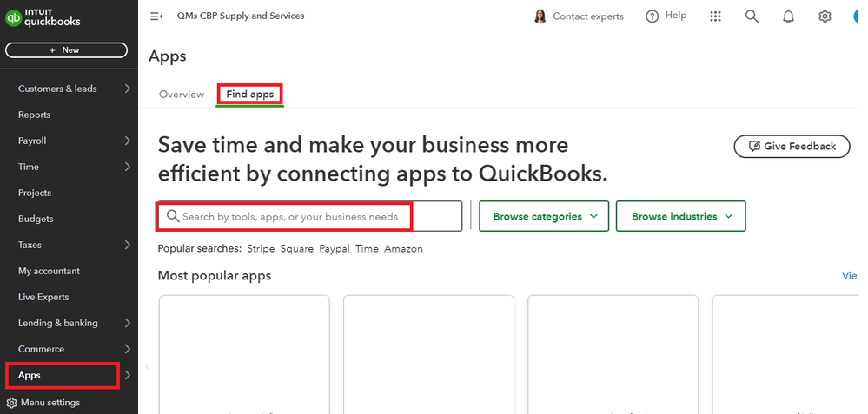868x414 pixels.
Task: Open the apps grid icon
Action: [715, 16]
